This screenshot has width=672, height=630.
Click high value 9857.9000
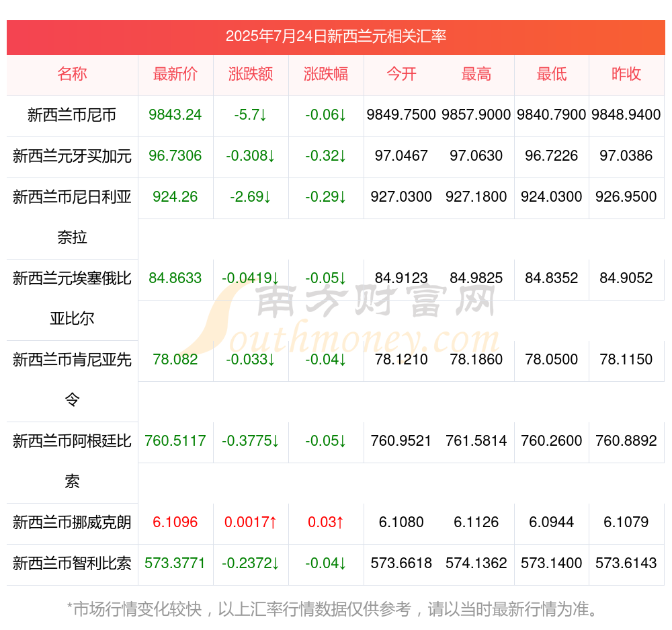476,115
